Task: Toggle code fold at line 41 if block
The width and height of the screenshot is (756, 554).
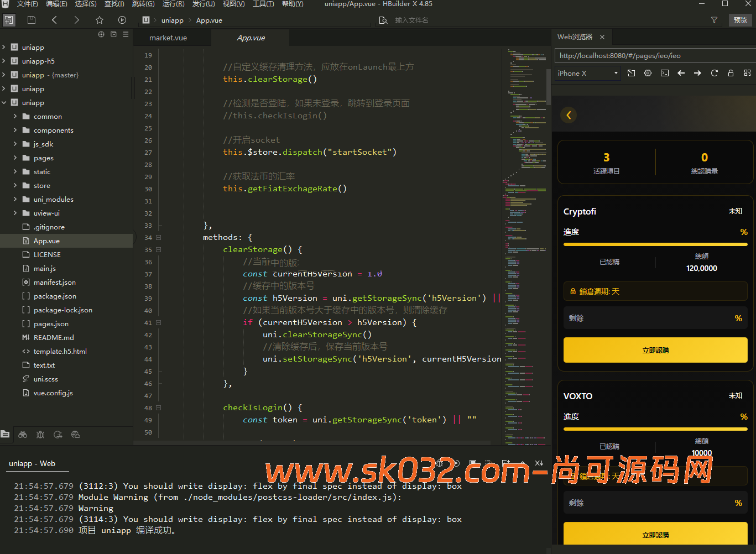Action: 159,323
